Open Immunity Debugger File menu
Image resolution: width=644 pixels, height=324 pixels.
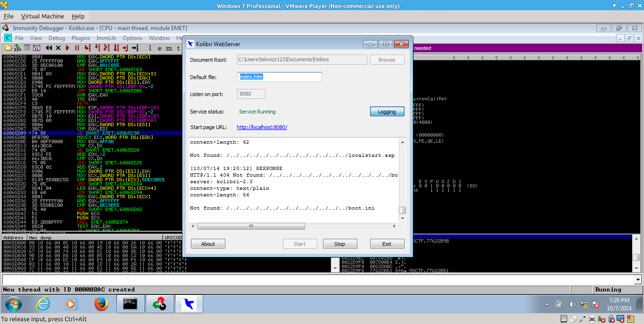coord(19,38)
